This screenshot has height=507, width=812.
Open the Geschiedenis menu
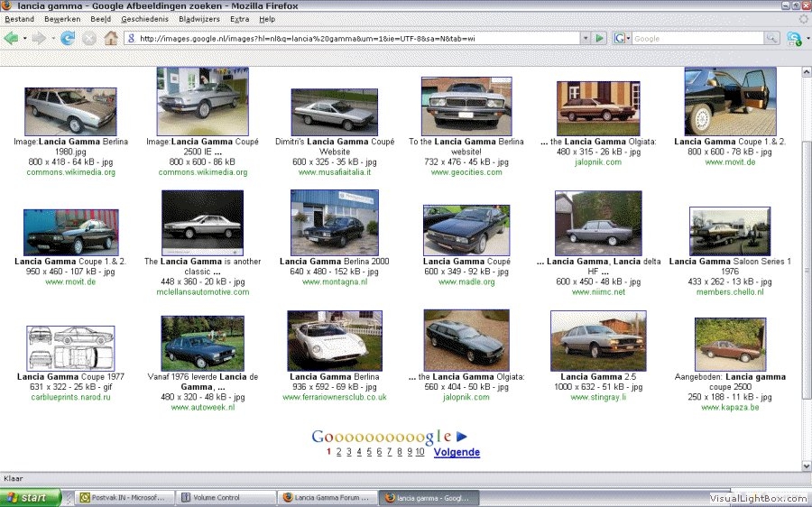[144, 19]
